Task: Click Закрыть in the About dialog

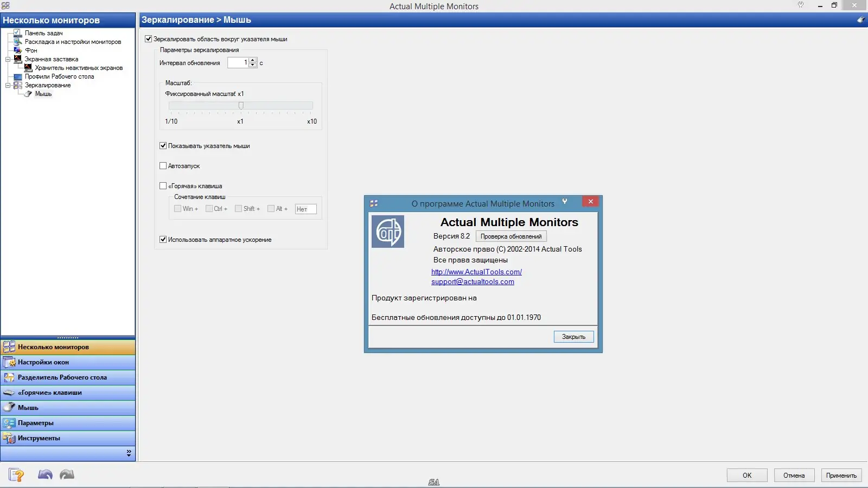Action: pyautogui.click(x=573, y=337)
